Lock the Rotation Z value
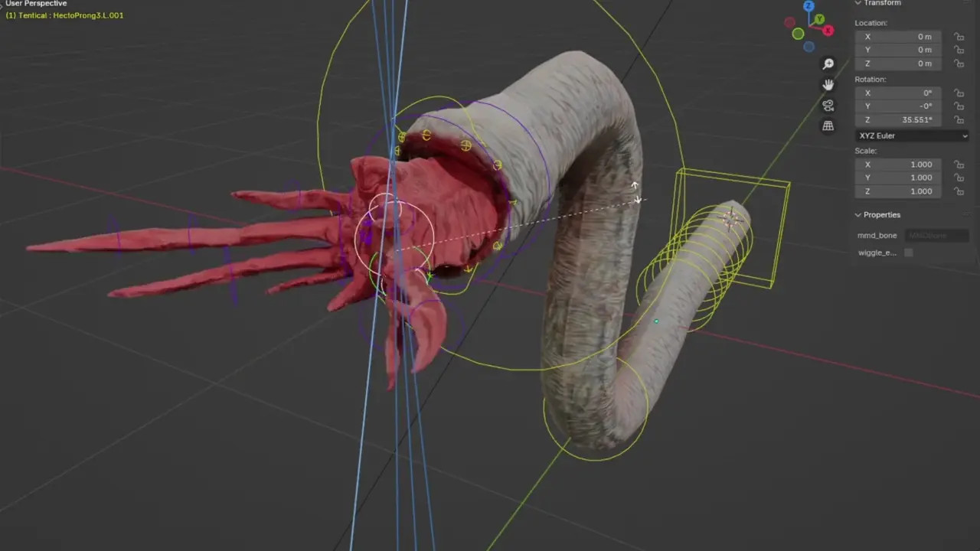Screen dimensions: 980x551 (959, 119)
